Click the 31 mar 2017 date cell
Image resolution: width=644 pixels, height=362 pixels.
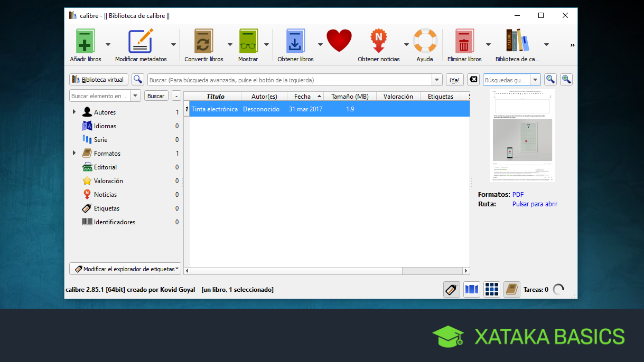tap(306, 109)
